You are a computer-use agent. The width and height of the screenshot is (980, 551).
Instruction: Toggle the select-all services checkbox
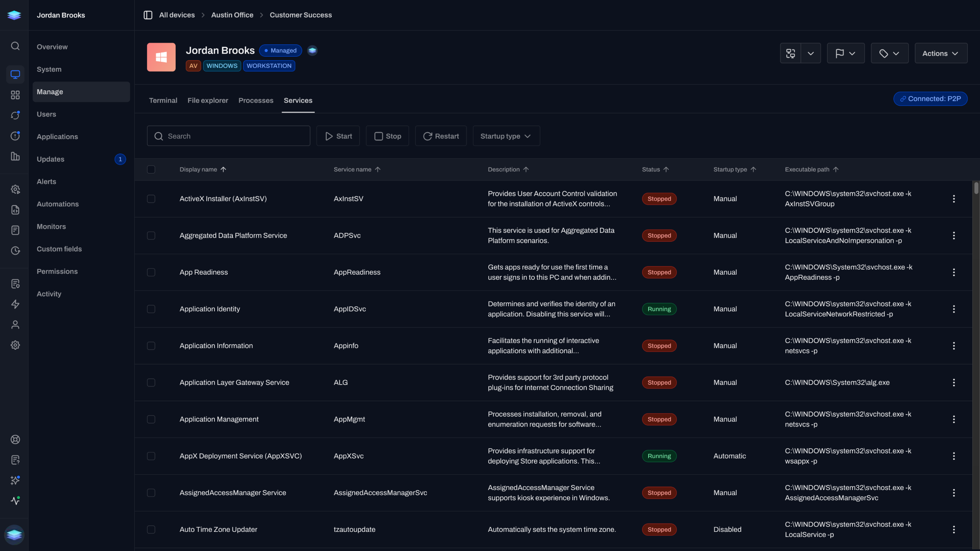(x=151, y=169)
